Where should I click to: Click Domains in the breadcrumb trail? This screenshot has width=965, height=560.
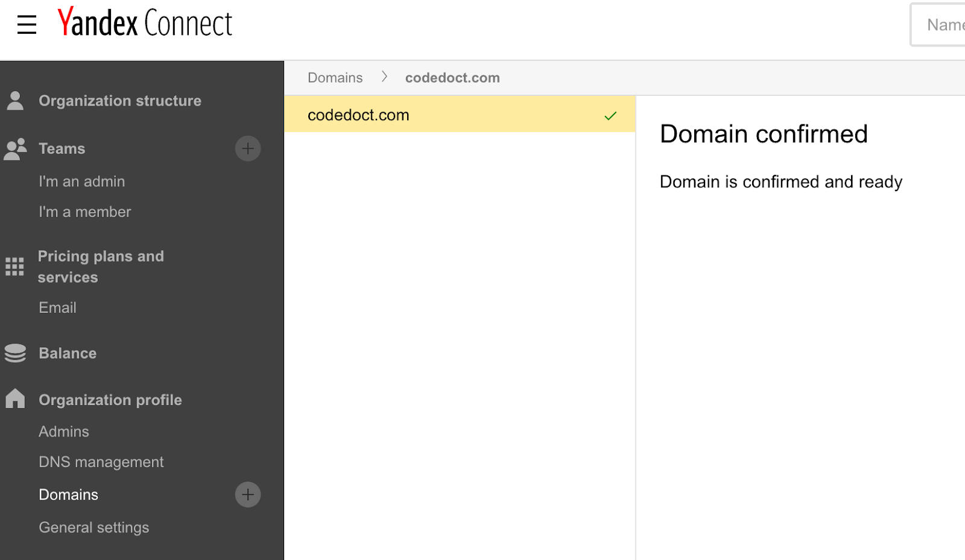[335, 77]
